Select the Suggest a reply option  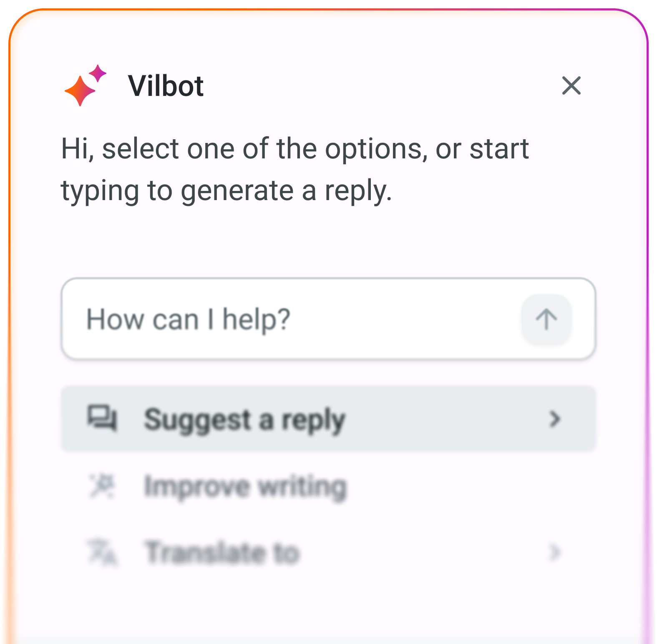point(328,419)
